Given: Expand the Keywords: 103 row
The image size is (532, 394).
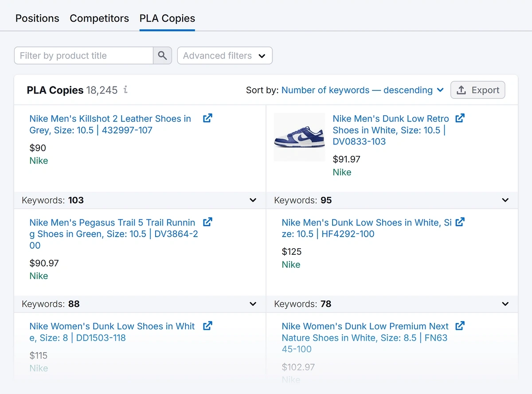Looking at the screenshot, I should tap(140, 200).
